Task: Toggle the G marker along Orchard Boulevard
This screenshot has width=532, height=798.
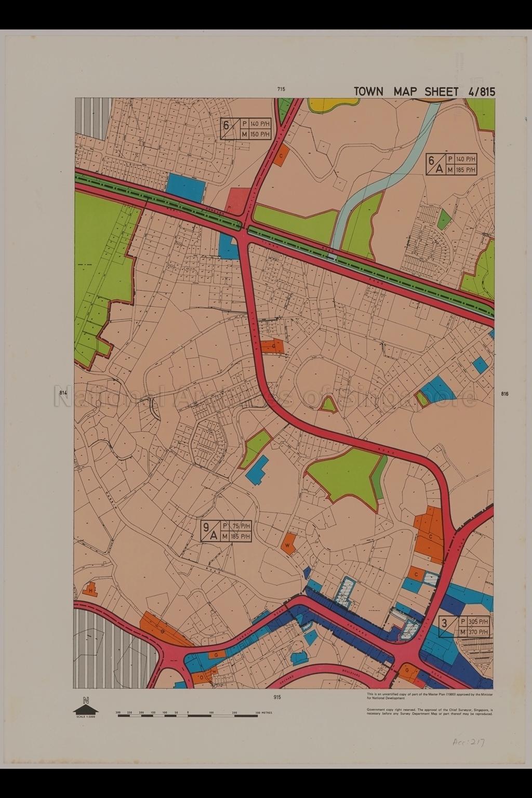Action: 407,670
